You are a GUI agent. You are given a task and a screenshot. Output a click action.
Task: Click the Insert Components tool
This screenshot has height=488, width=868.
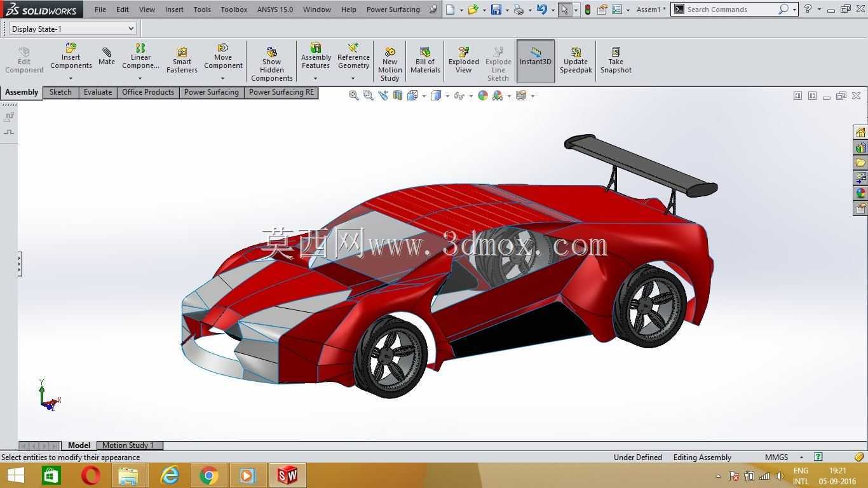pos(71,57)
